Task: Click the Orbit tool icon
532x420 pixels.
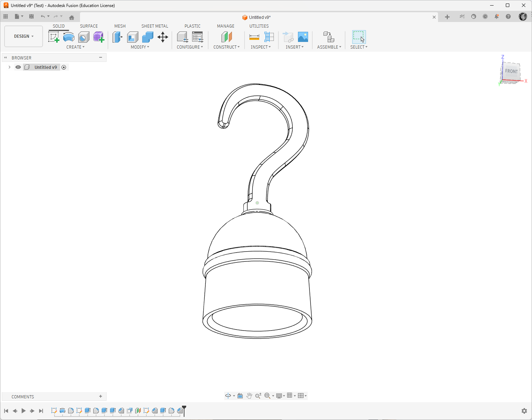Action: [x=228, y=396]
